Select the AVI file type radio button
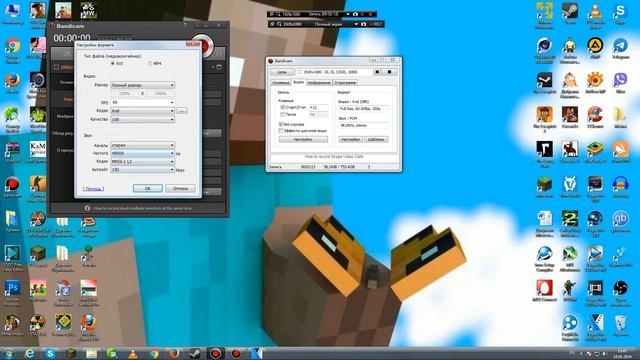This screenshot has height=360, width=640. (x=113, y=64)
